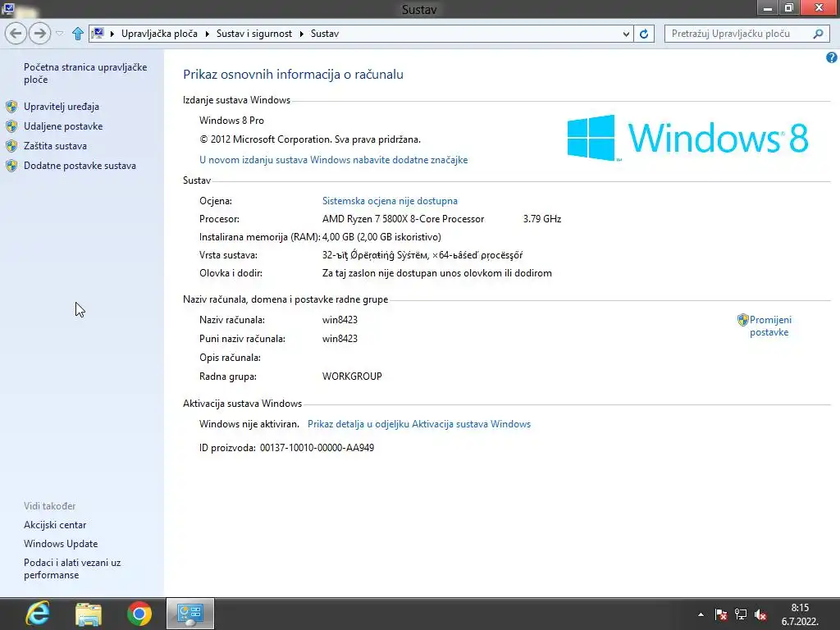Open Prikaz detalja u odjeljku Aktivacija link

tap(419, 424)
